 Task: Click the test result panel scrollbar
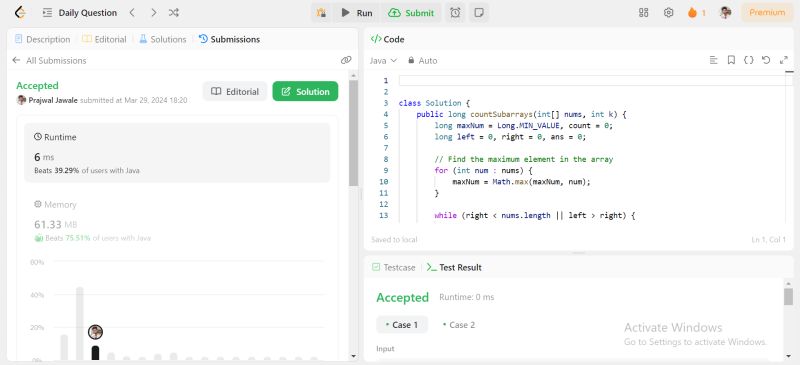pyautogui.click(x=788, y=296)
